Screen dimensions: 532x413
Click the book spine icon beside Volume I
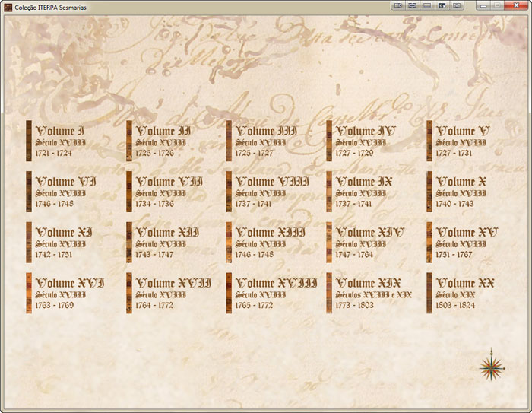tap(28, 141)
